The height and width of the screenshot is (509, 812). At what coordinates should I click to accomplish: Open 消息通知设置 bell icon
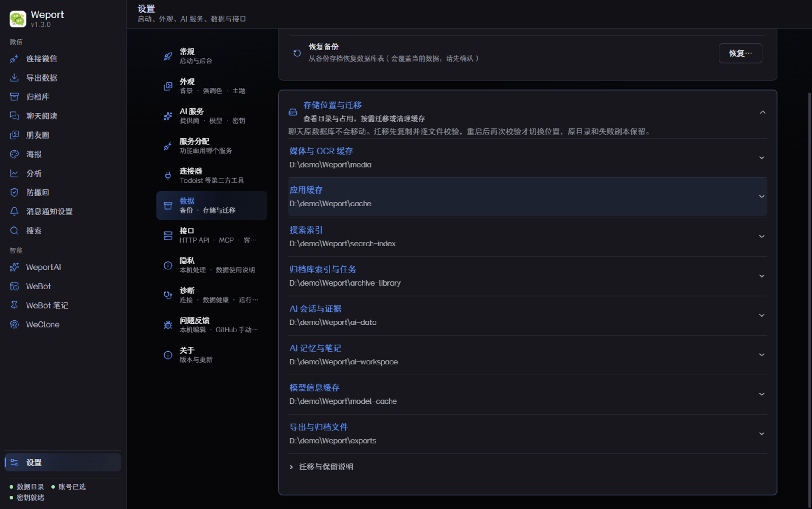coord(14,211)
